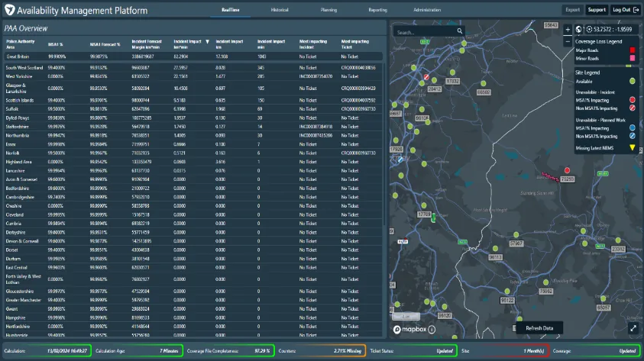
Task: Select the green site marker above 57967
Action: click(516, 234)
